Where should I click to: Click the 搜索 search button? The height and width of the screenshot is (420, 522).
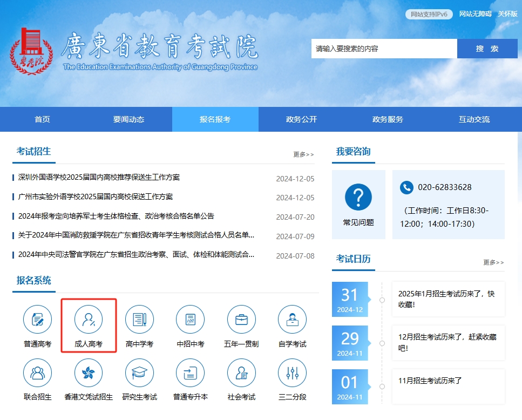(x=487, y=48)
